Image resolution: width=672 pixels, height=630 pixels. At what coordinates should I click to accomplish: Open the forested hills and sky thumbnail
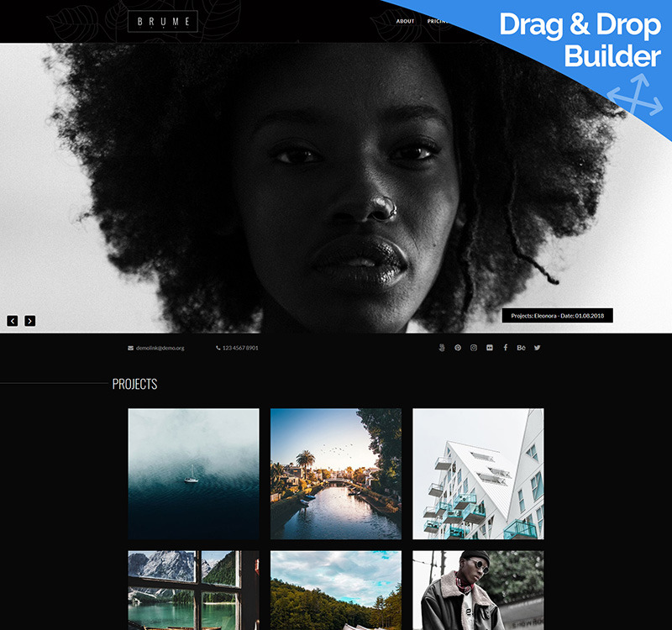click(336, 591)
